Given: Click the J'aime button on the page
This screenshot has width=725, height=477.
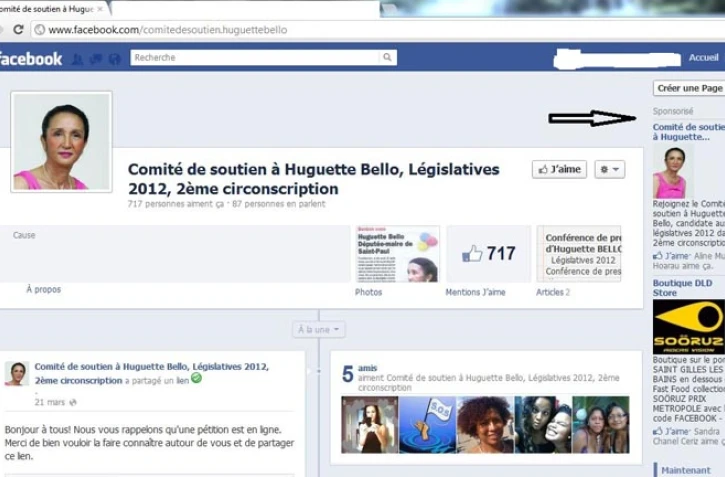Looking at the screenshot, I should coord(559,169).
